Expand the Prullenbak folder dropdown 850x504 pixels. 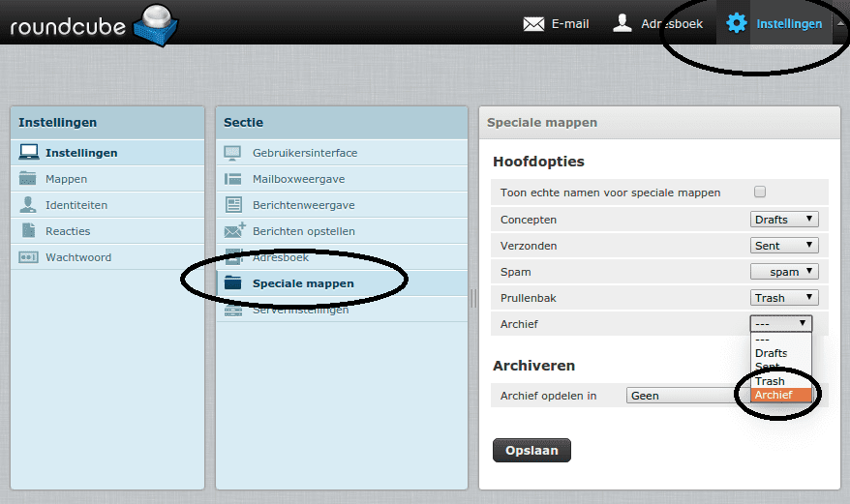784,298
